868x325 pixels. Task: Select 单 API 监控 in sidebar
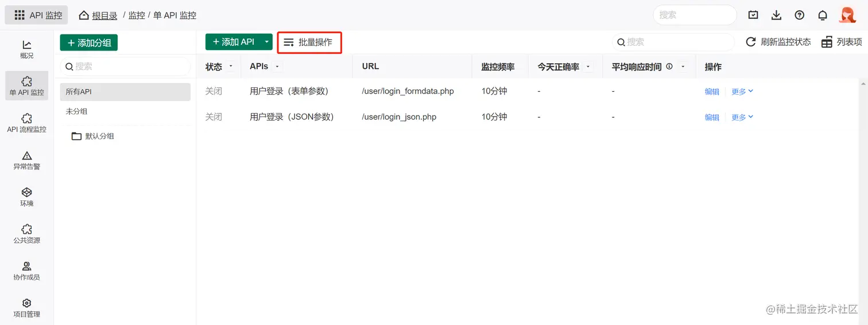[x=27, y=86]
